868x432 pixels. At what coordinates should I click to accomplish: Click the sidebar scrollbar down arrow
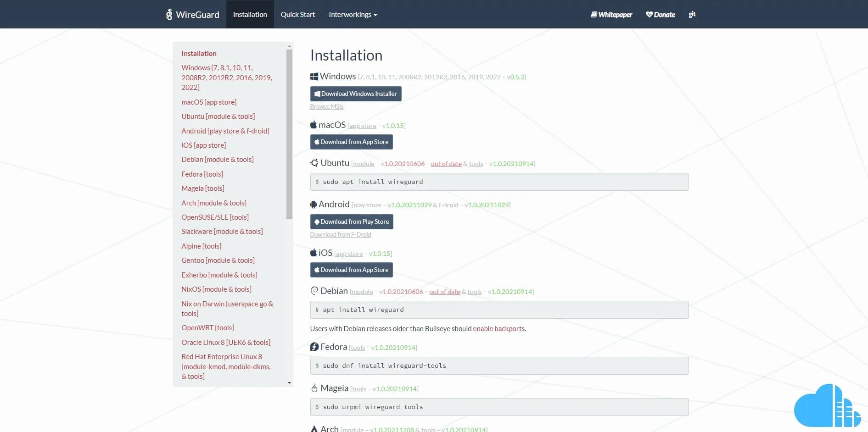289,382
